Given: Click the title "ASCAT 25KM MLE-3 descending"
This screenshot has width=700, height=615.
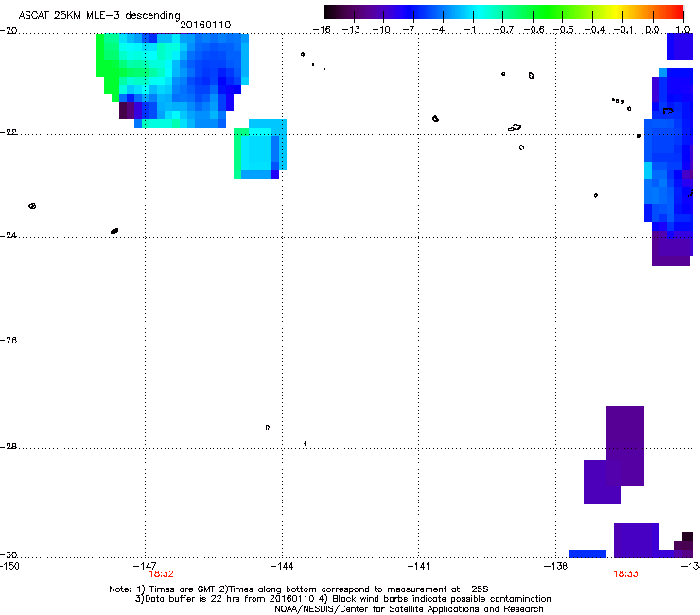Looking at the screenshot, I should point(99,15).
